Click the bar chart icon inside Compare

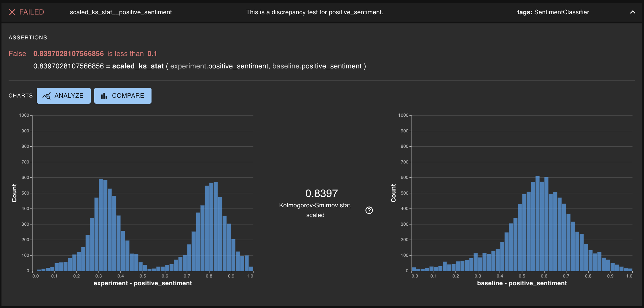pos(104,96)
